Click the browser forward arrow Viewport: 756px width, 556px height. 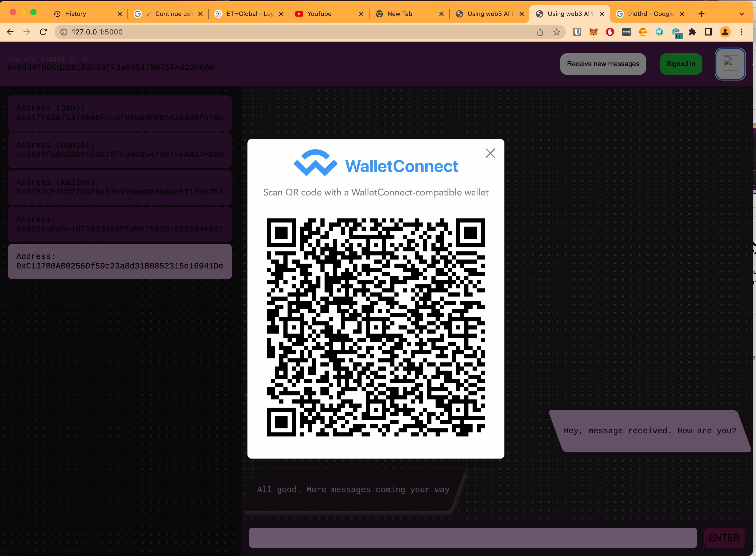(26, 32)
